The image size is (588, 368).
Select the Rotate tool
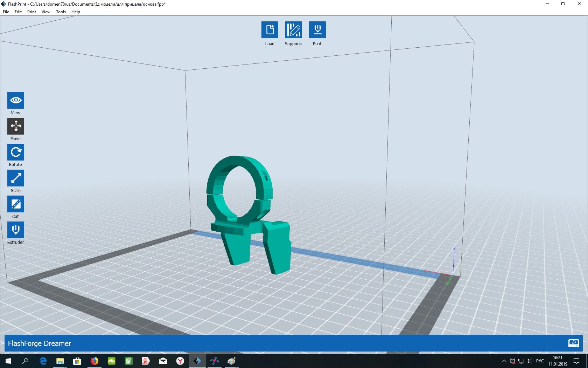(x=16, y=152)
